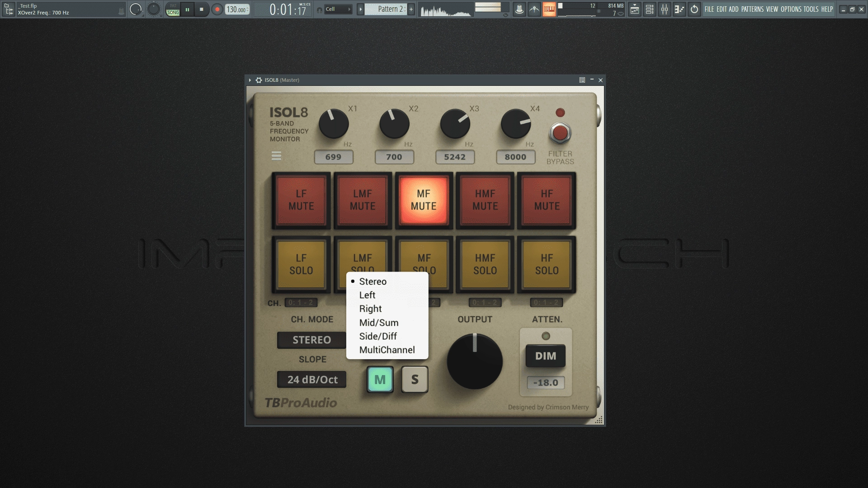
Task: Open the Channel rack icon
Action: 650,9
